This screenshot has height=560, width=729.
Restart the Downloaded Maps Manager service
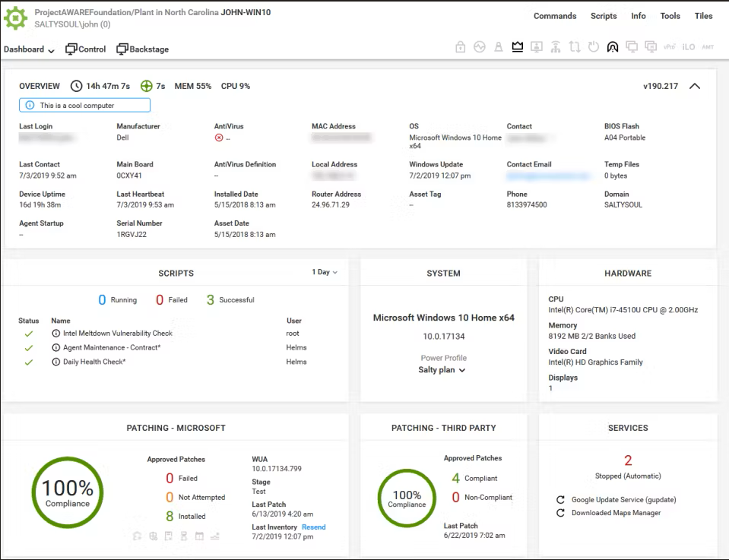[x=561, y=513]
